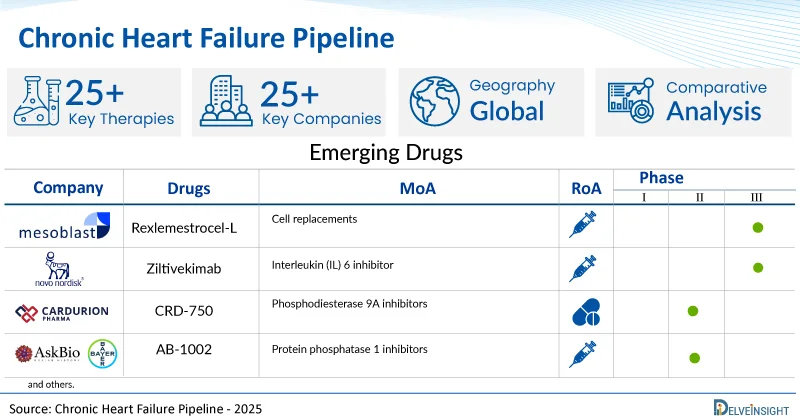Click the buildings Key Companies icon
The image size is (800, 420).
225,103
